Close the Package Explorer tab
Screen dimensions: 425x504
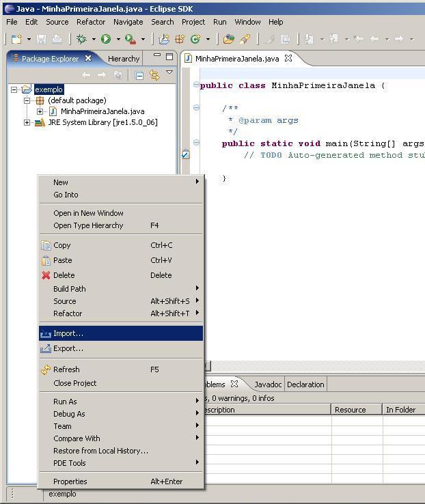[x=88, y=58]
